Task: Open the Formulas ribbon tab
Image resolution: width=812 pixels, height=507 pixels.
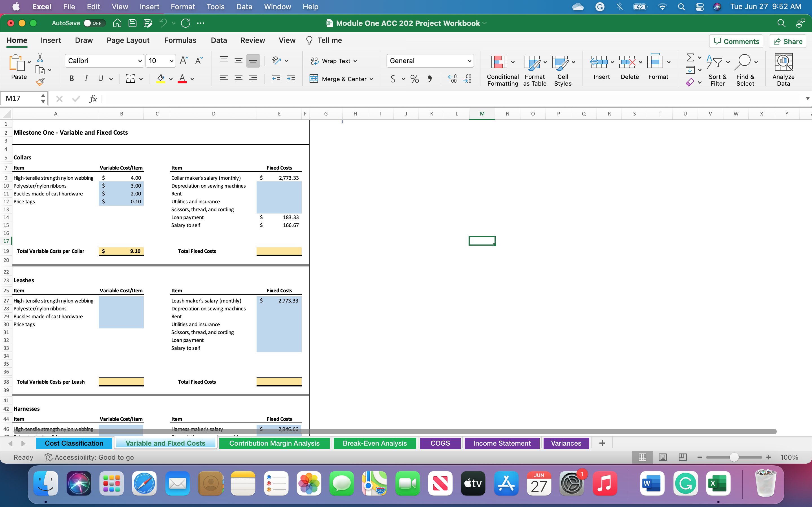Action: pyautogui.click(x=180, y=40)
